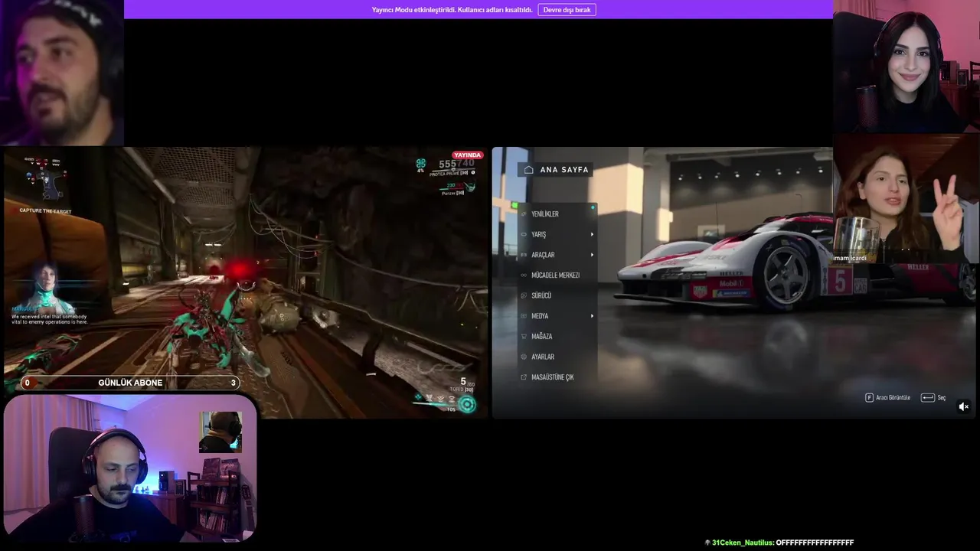Click the 31Ceken_Nautilus chat username
Image resolution: width=980 pixels, height=551 pixels.
[x=743, y=543]
